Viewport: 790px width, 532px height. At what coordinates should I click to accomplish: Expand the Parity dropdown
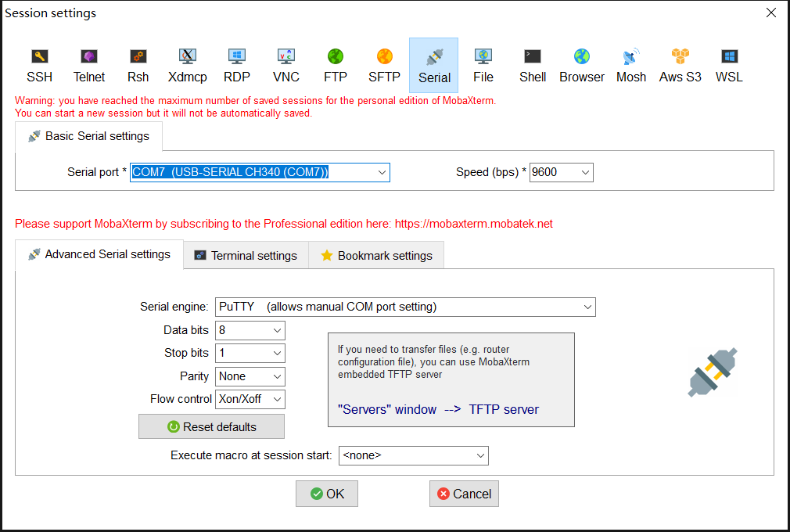pyautogui.click(x=250, y=376)
